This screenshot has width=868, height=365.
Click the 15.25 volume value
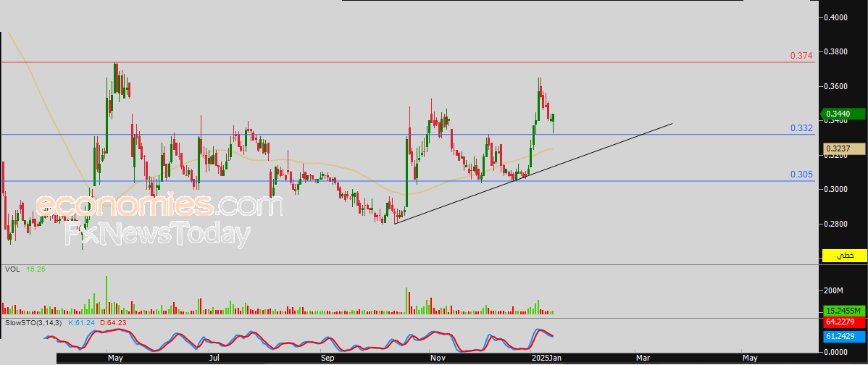pos(36,269)
